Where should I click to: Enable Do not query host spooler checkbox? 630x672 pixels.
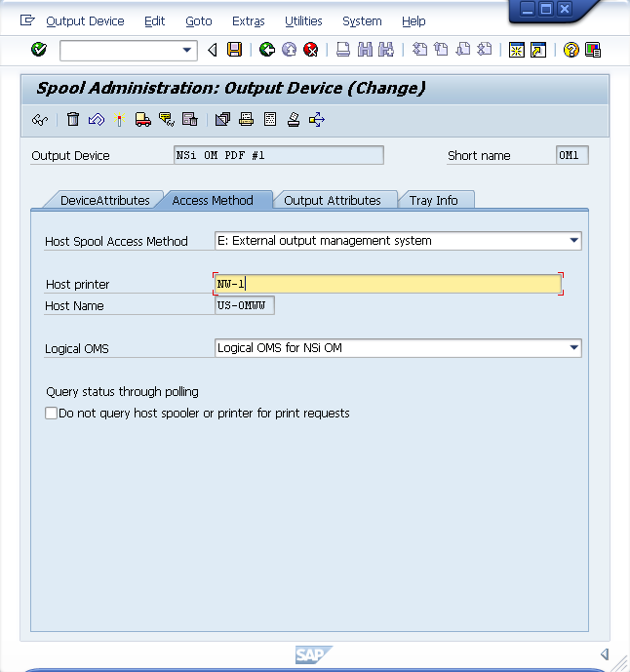tap(51, 414)
